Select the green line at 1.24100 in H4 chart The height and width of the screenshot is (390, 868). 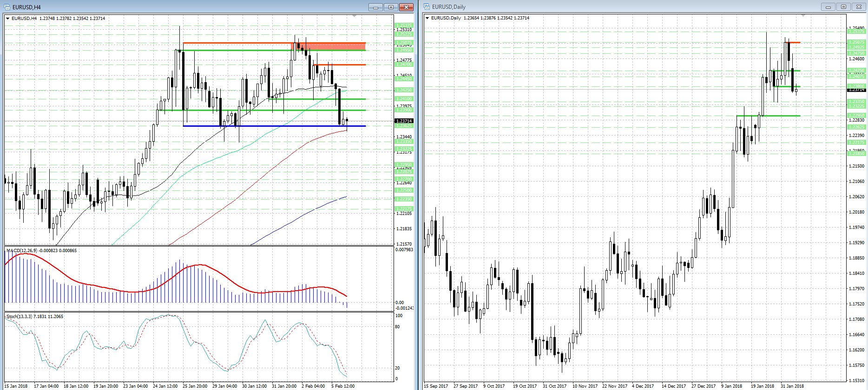[317, 99]
